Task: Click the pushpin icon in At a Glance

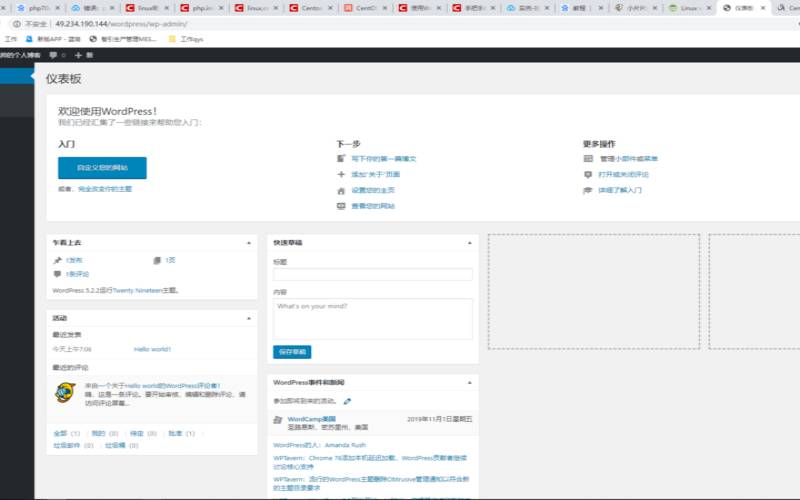Action: pos(58,260)
